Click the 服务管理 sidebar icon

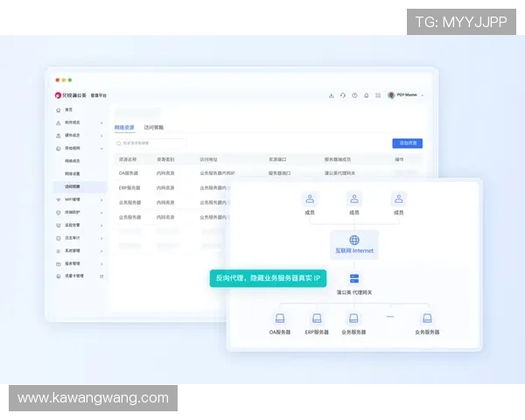pos(59,264)
